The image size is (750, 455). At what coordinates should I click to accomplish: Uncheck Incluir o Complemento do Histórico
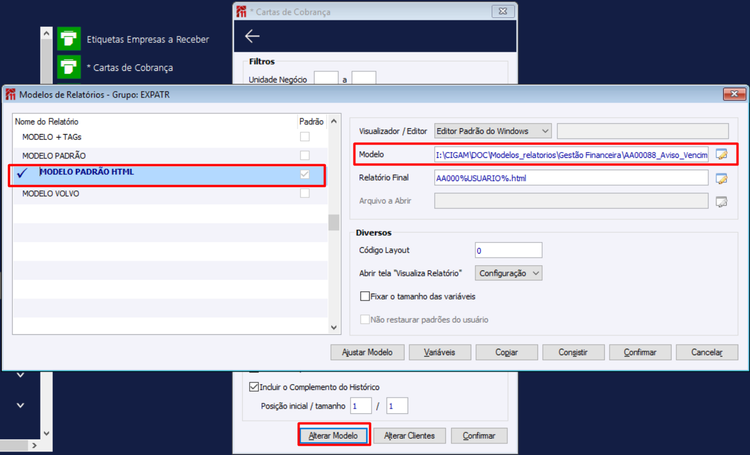[x=254, y=387]
